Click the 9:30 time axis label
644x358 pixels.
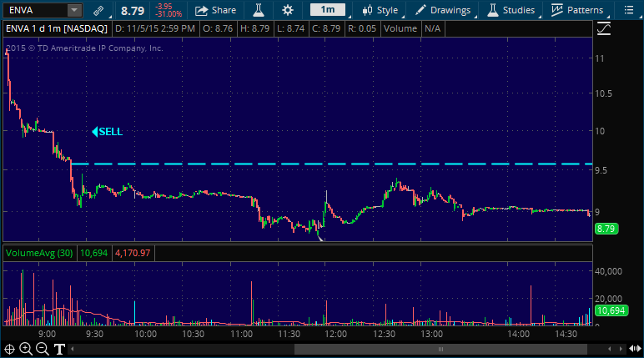(94, 334)
